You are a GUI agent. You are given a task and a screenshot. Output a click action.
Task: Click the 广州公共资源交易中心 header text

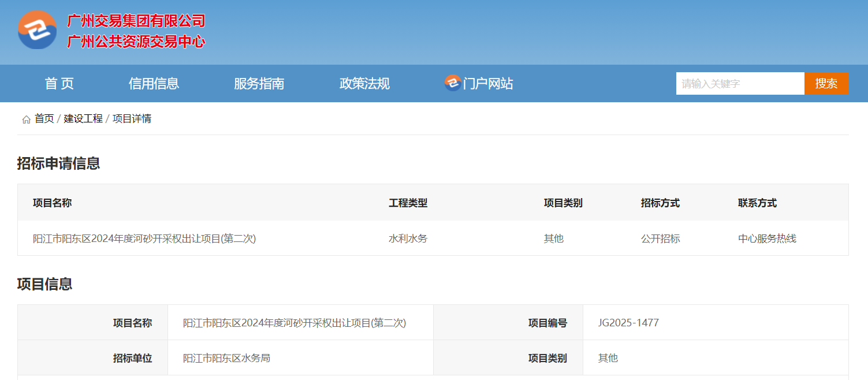point(136,42)
